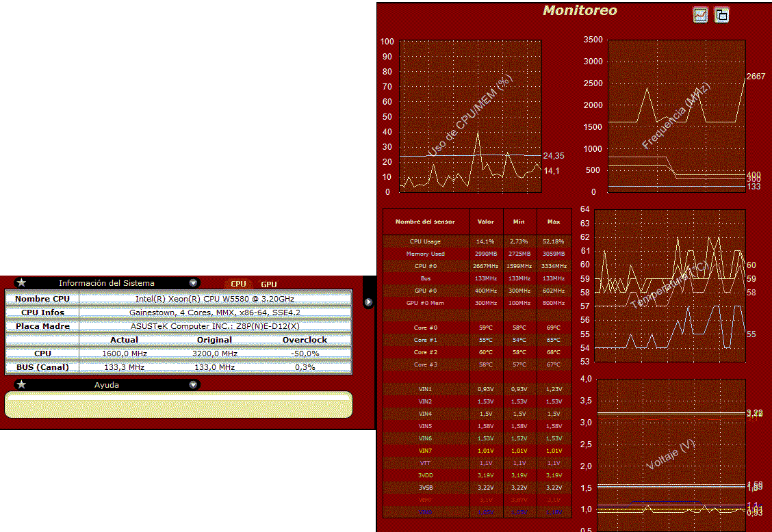Click the round arrow button beside the info table
This screenshot has height=532, width=772.
[x=368, y=302]
